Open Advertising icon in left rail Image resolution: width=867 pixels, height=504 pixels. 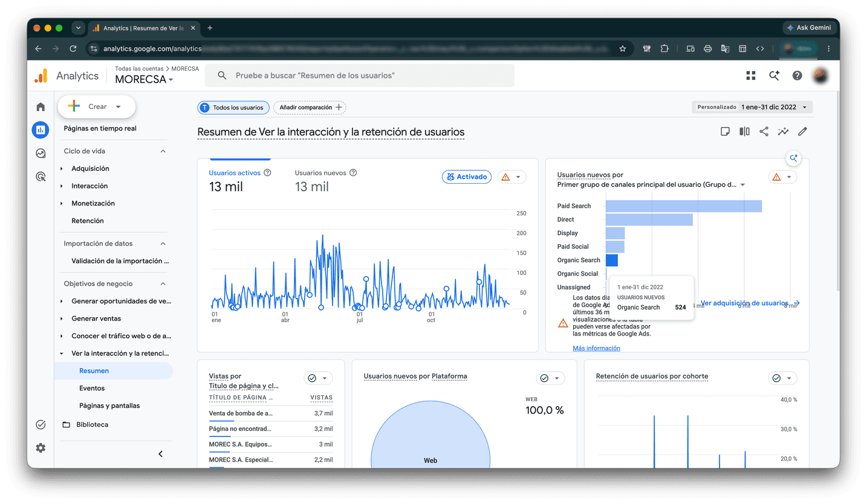pos(41,176)
